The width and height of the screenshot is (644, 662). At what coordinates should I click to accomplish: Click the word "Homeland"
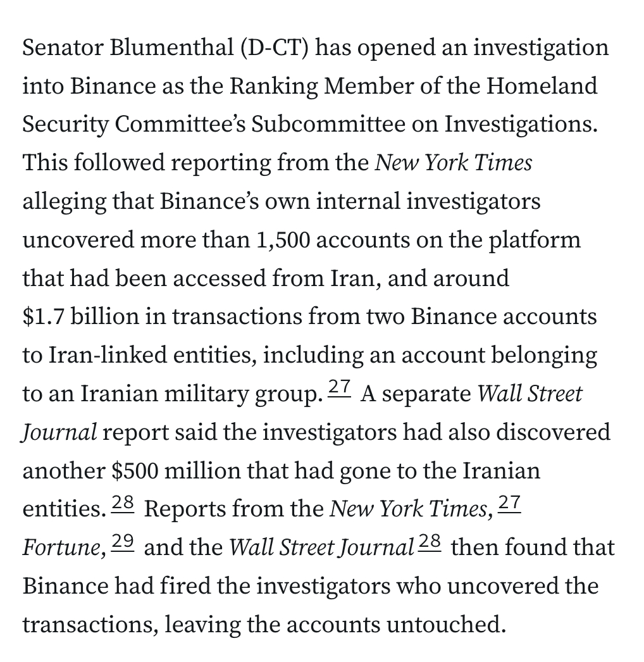tap(542, 86)
